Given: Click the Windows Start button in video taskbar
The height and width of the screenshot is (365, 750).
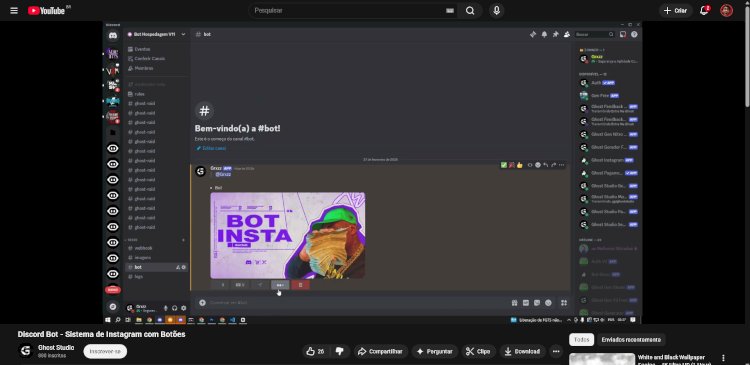Looking at the screenshot, I should click(x=108, y=320).
